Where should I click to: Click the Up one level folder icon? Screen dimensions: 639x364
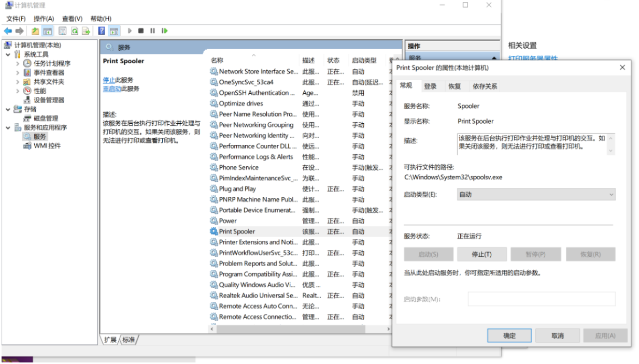35,31
